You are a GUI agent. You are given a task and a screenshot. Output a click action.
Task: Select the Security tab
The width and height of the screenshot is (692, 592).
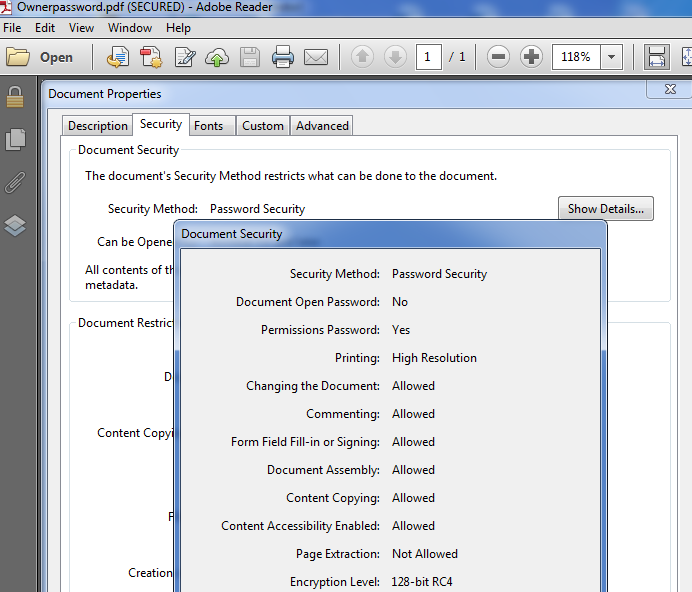(161, 124)
